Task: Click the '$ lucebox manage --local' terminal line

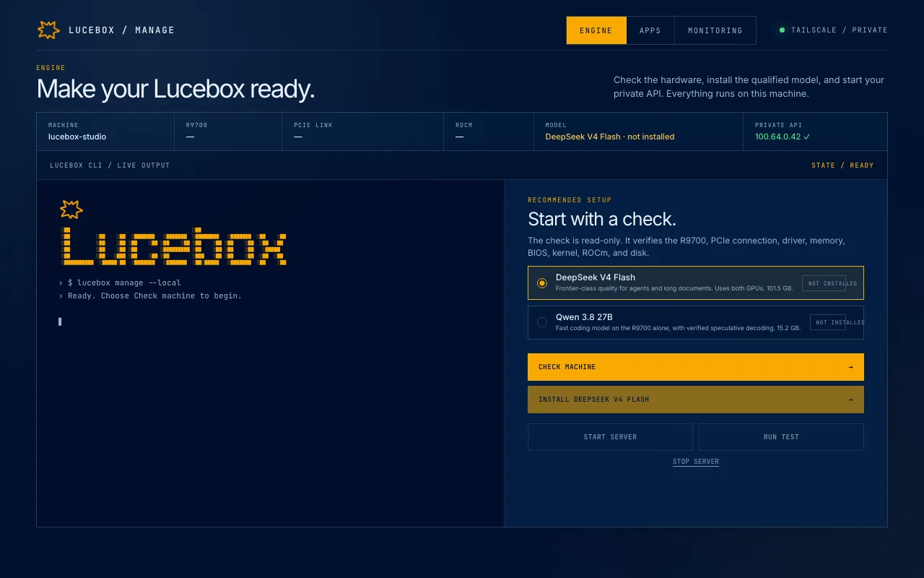Action: point(124,283)
